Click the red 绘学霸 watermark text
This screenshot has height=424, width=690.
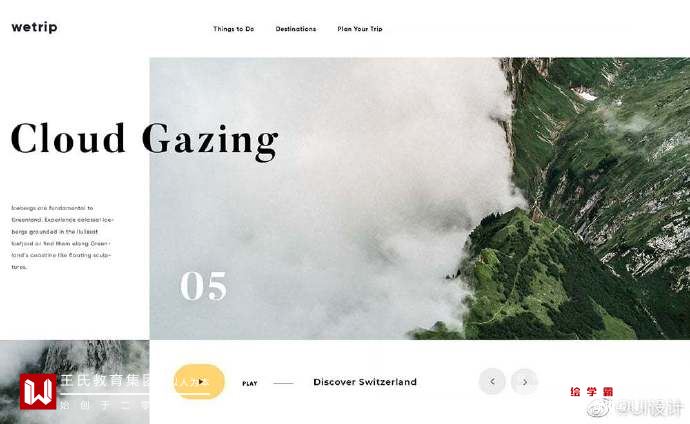[x=591, y=391]
